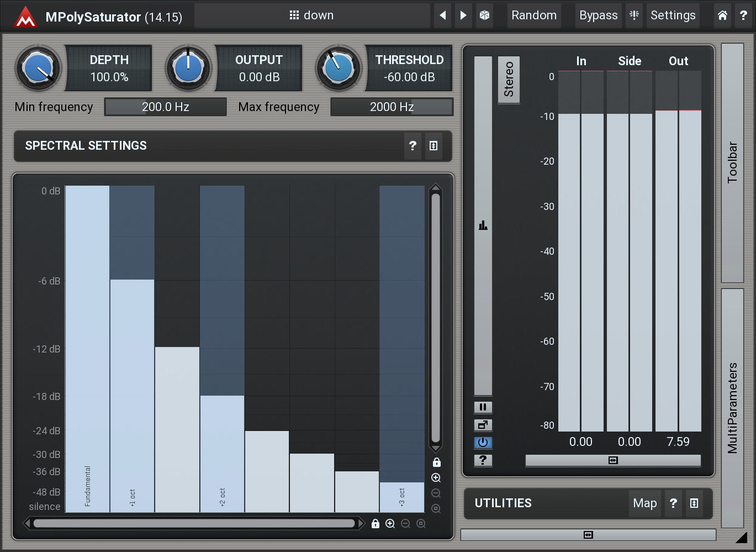The width and height of the screenshot is (756, 552).
Task: Click the Random button
Action: coord(533,15)
